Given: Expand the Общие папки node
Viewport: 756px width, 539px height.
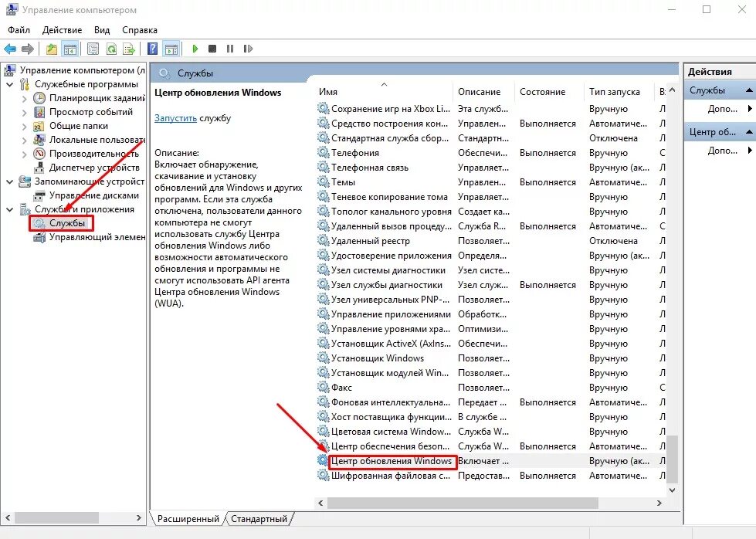Looking at the screenshot, I should pyautogui.click(x=24, y=127).
